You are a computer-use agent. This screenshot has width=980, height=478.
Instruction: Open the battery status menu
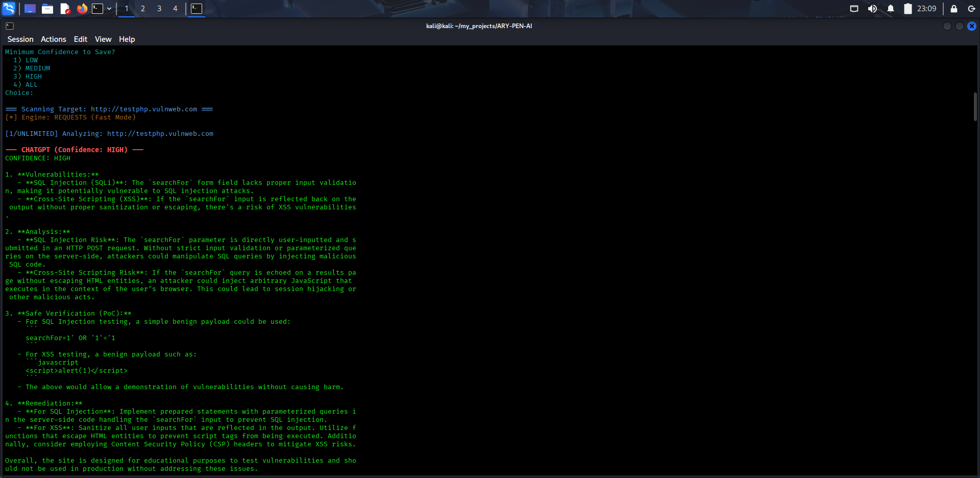(x=907, y=9)
